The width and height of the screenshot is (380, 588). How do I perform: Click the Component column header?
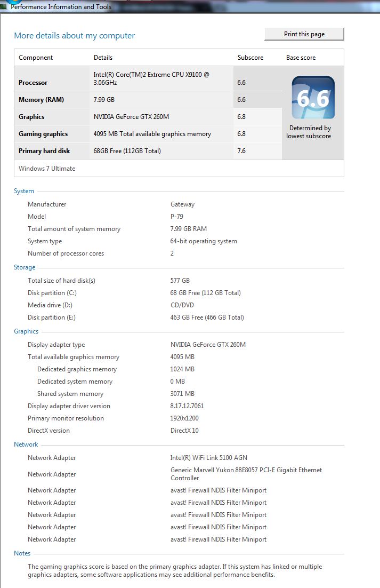(36, 58)
